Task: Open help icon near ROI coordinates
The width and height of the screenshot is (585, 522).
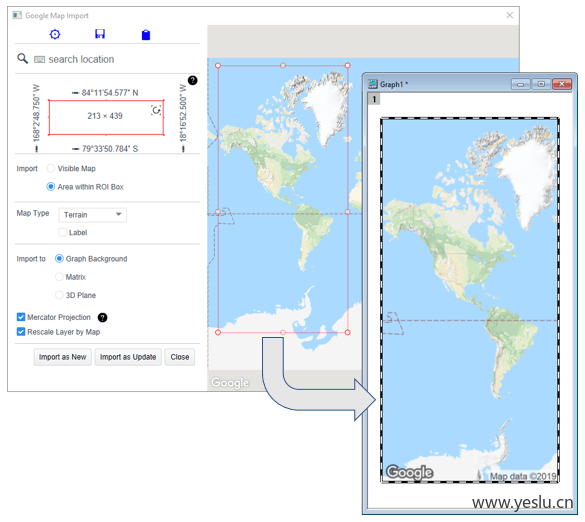Action: pyautogui.click(x=193, y=80)
